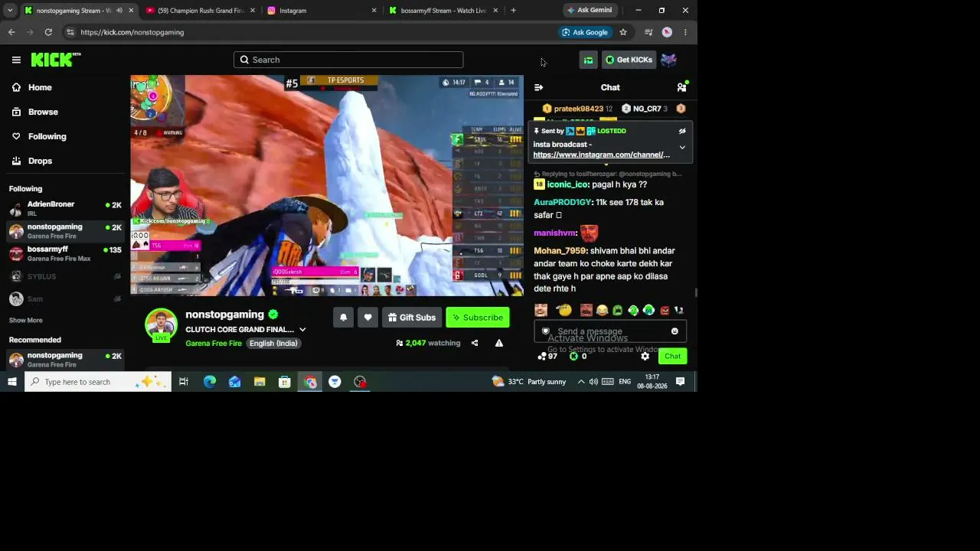Open the pinned Instagram channel link
The image size is (980, 551).
(x=601, y=155)
